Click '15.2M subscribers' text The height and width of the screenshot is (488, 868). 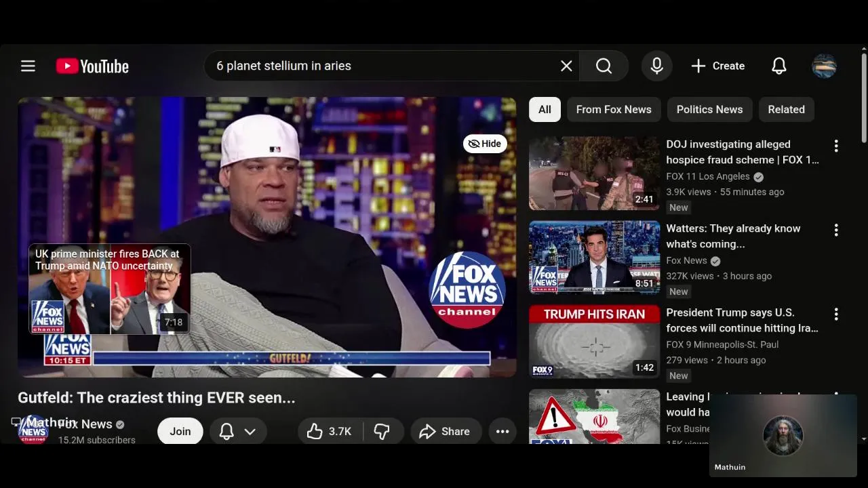[97, 440]
